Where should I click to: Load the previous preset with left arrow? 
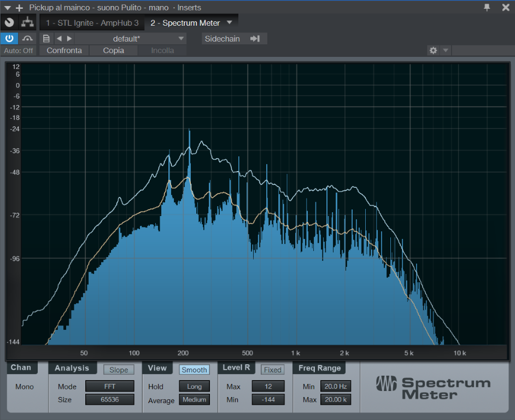(x=59, y=38)
